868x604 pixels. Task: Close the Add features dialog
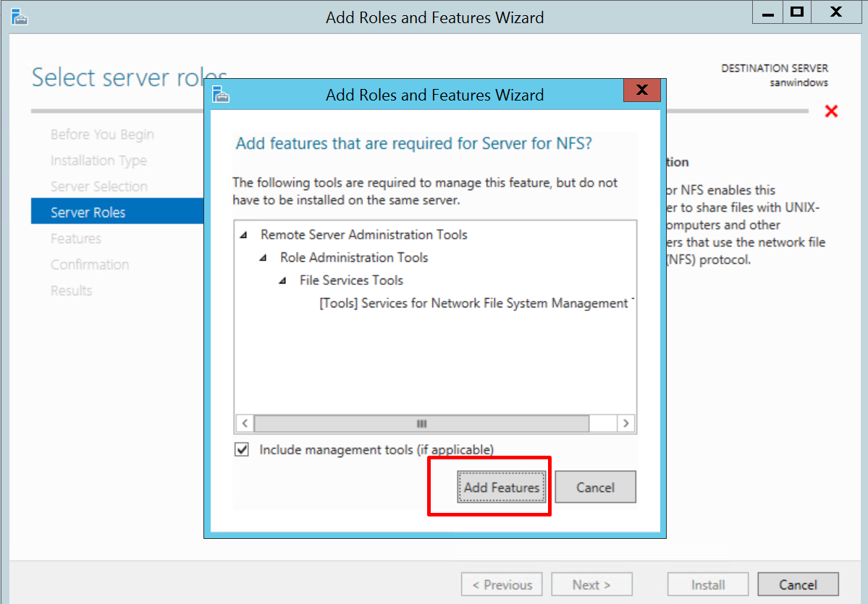tap(641, 90)
